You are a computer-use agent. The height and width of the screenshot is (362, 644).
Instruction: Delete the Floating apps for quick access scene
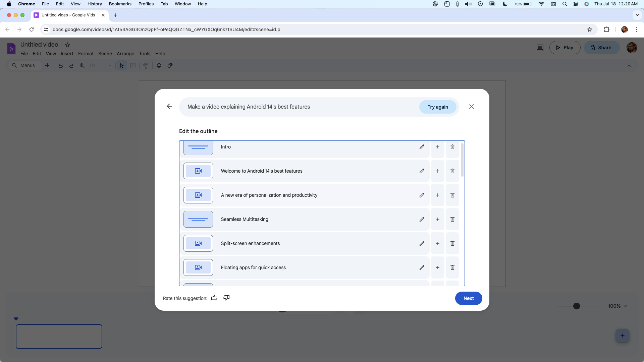point(452,267)
